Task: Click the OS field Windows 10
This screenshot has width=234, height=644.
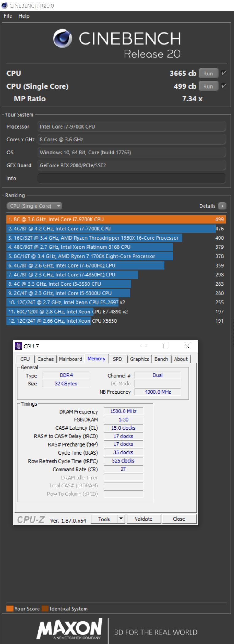Action: point(132,152)
